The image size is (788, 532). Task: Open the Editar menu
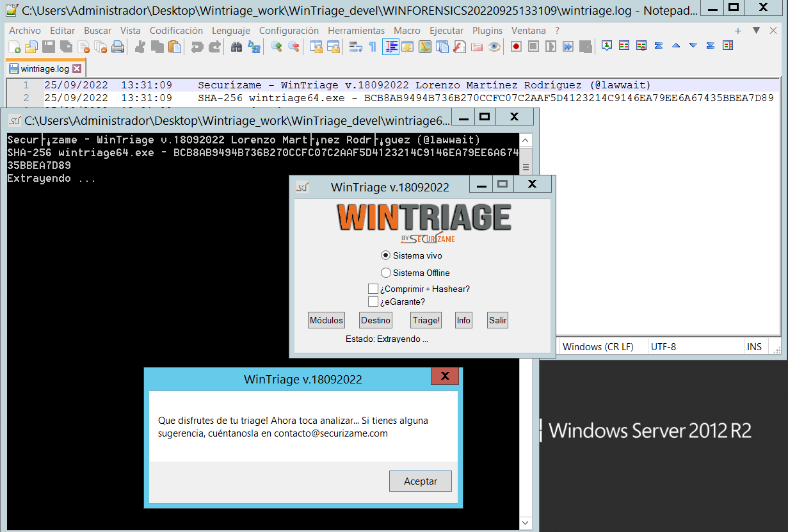(x=62, y=31)
